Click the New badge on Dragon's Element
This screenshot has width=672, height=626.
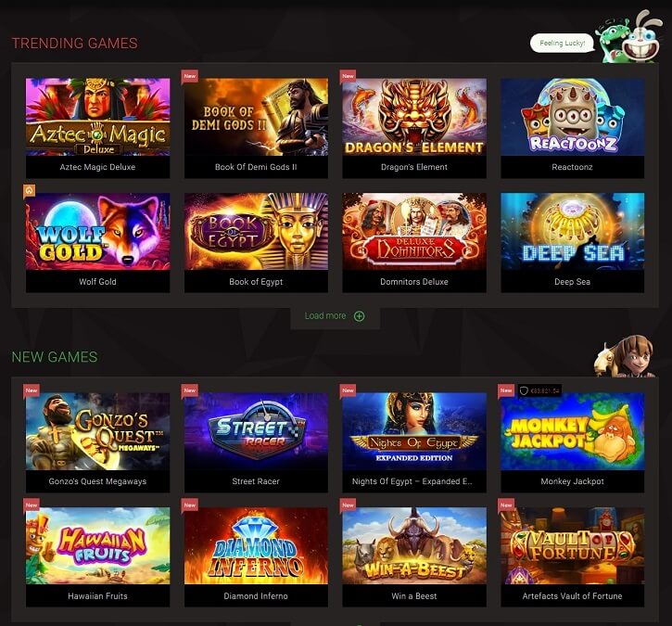(x=348, y=76)
